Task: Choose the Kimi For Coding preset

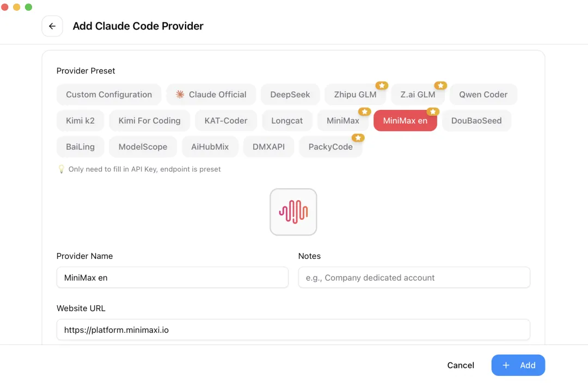Action: [x=149, y=120]
